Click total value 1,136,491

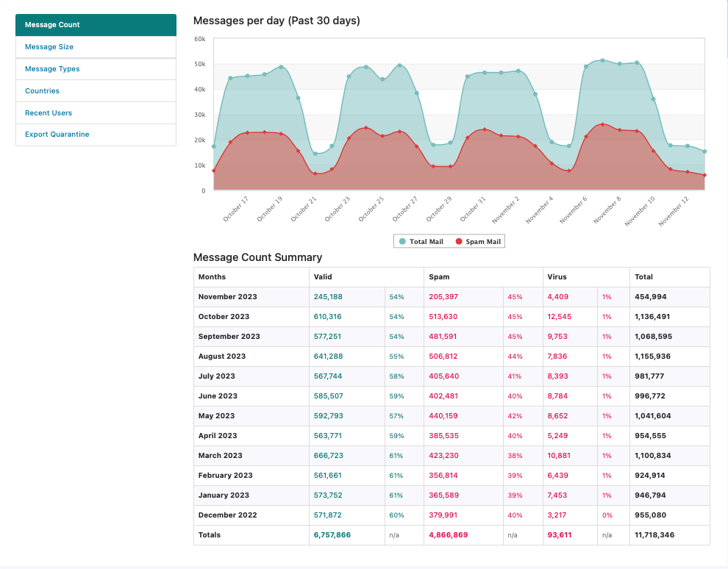tap(652, 317)
